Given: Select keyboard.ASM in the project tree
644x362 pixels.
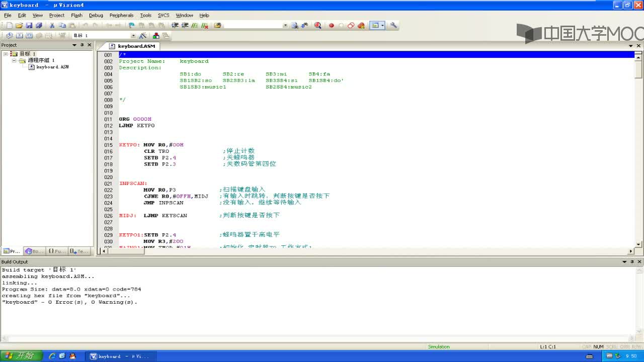Looking at the screenshot, I should pyautogui.click(x=49, y=67).
